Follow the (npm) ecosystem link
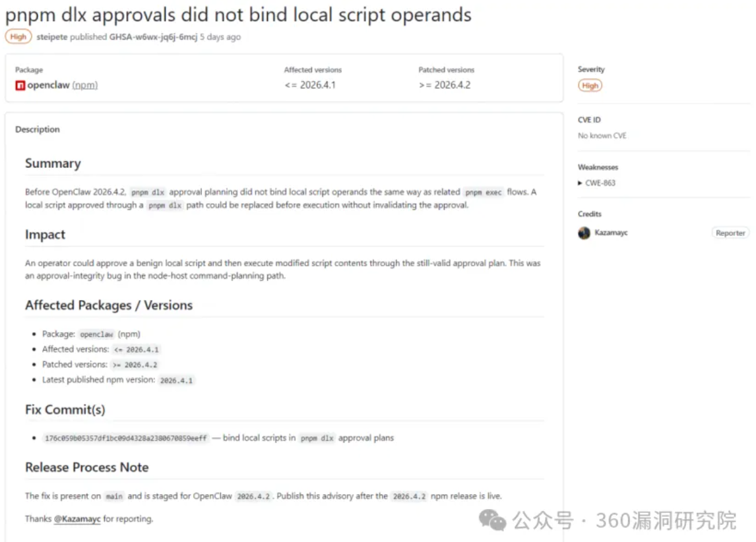Viewport: 756px width, 542px height. 85,85
